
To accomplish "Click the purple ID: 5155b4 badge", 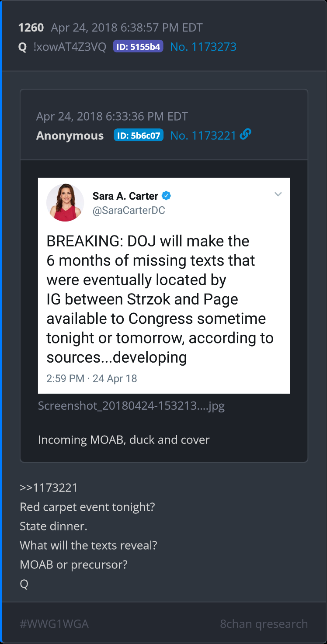I will click(138, 47).
